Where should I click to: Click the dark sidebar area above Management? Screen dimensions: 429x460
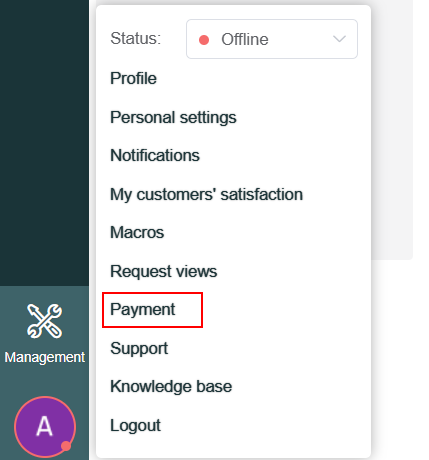44,143
